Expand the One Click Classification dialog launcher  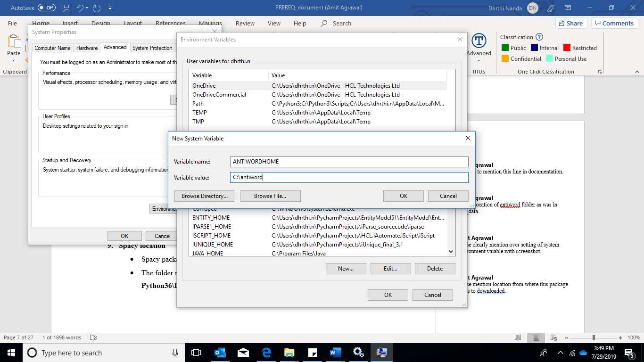[x=600, y=72]
